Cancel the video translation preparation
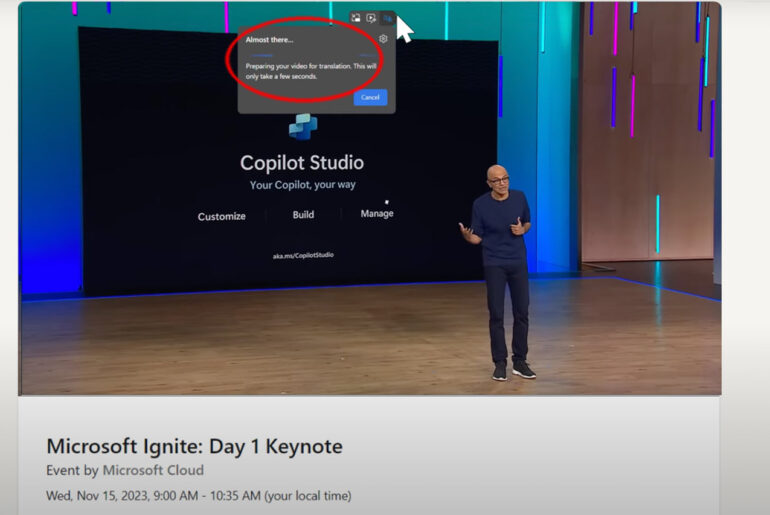Image resolution: width=770 pixels, height=515 pixels. click(370, 97)
